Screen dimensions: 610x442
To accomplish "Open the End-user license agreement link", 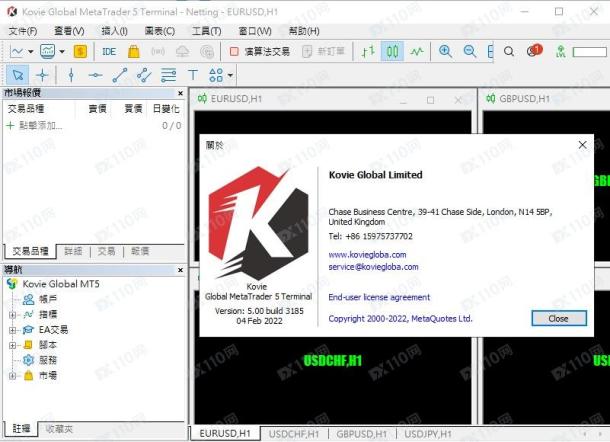I will pyautogui.click(x=379, y=298).
